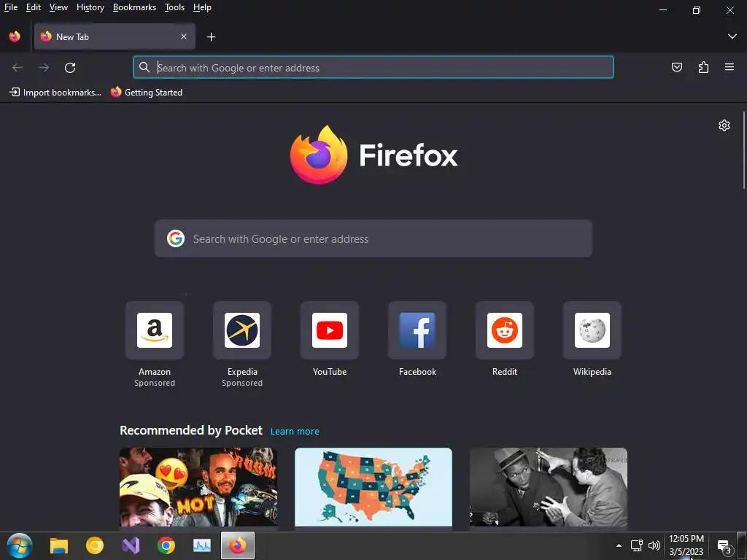Open Pocket story with black-and-white photo
This screenshot has width=747, height=560.
click(x=549, y=487)
